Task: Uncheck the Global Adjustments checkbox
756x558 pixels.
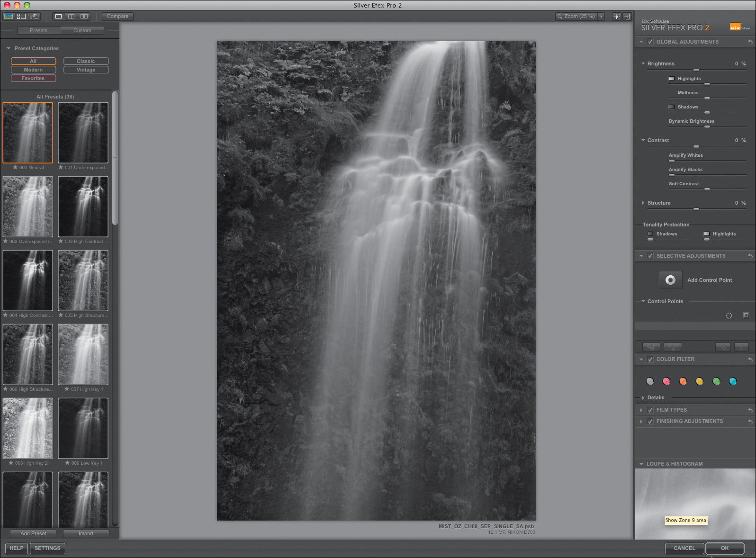Action: [x=650, y=42]
